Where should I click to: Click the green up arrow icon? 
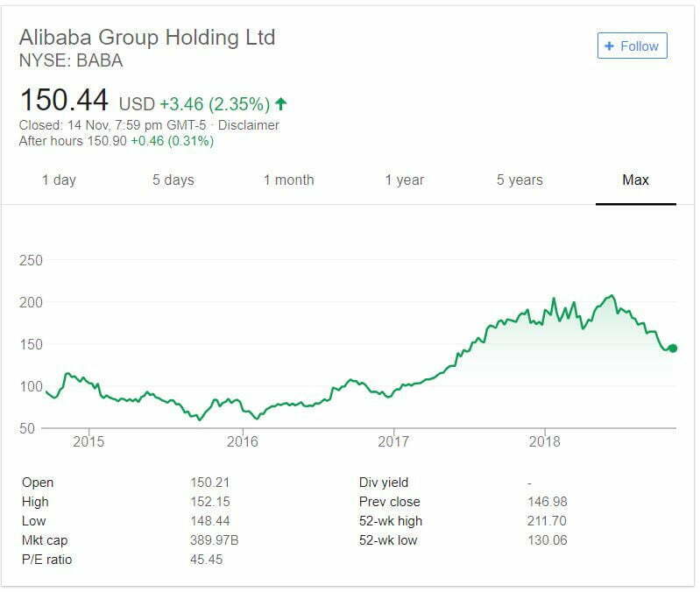(281, 104)
